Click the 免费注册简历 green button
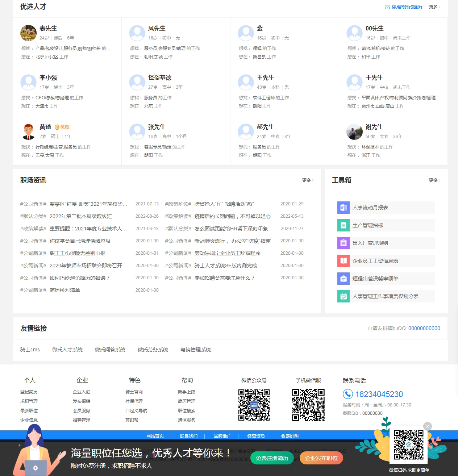Screen dimensions: 458x476 tap(272, 458)
